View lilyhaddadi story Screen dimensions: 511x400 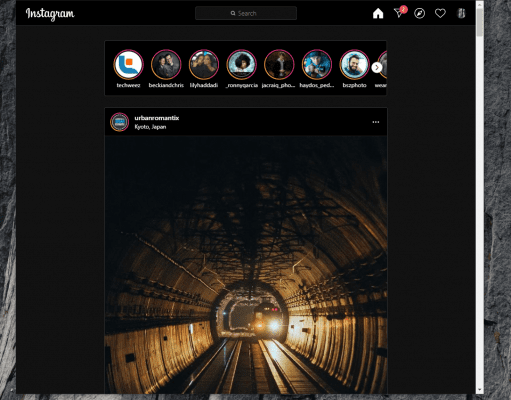[x=204, y=64]
